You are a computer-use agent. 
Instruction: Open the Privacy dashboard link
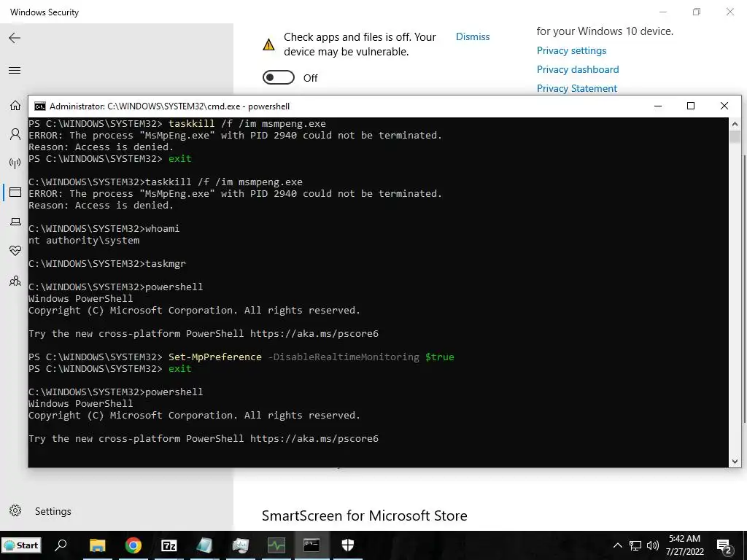pyautogui.click(x=578, y=69)
